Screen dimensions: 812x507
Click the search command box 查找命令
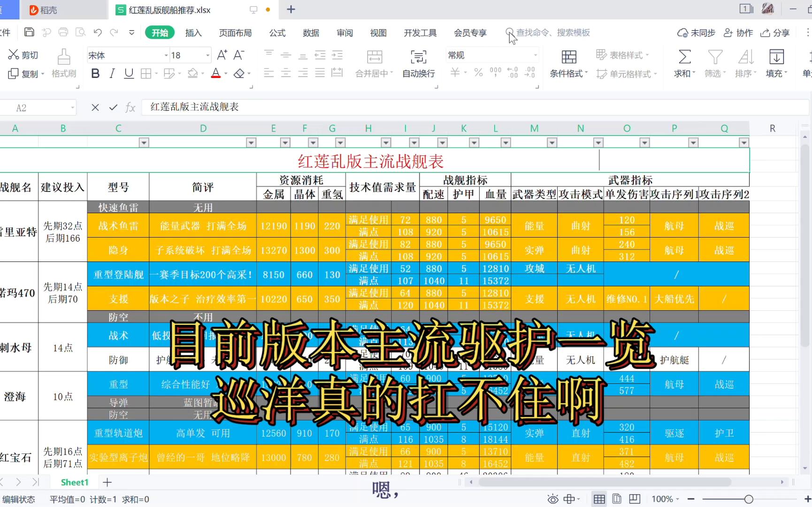coord(548,32)
